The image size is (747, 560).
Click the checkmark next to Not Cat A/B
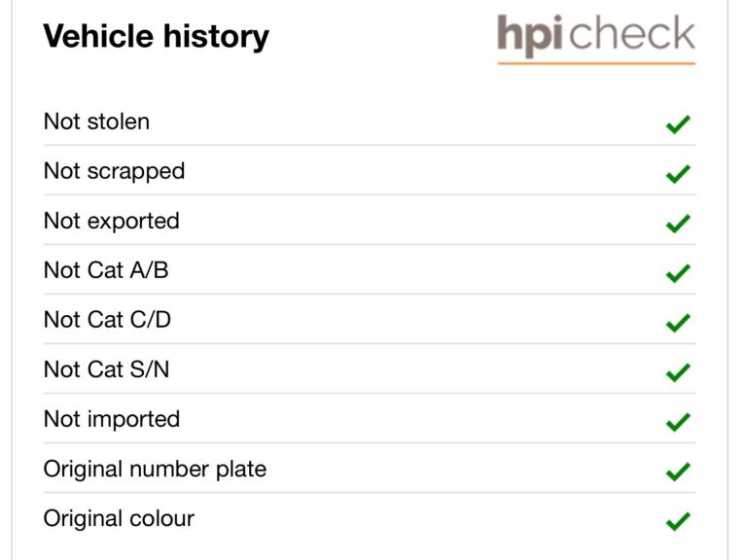(x=678, y=273)
